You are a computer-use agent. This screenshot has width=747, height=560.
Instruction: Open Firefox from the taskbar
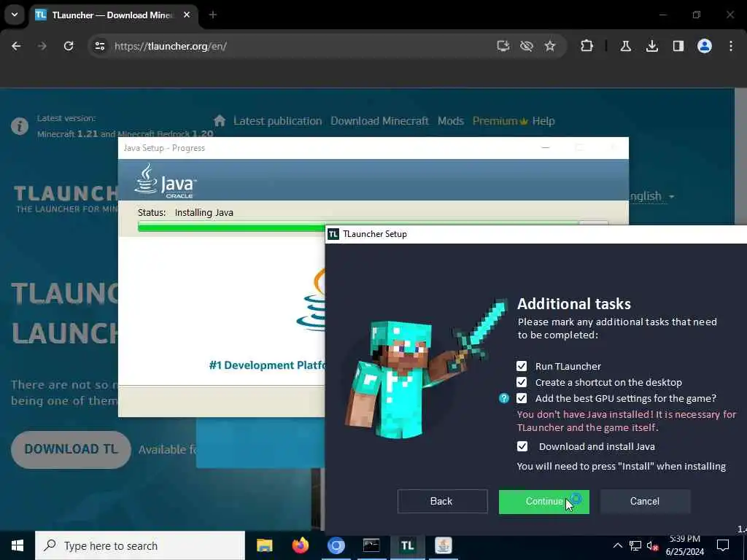(x=300, y=545)
